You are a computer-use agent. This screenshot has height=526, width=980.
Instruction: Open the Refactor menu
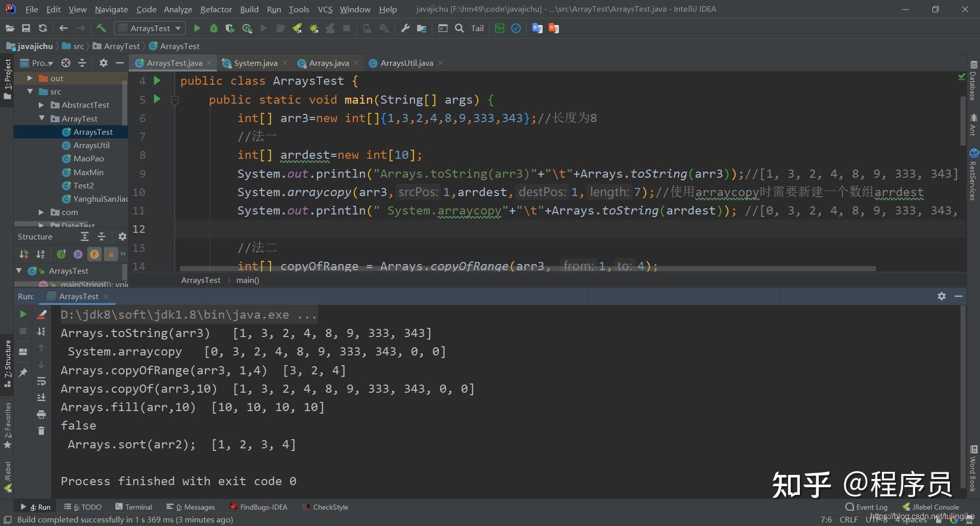(x=216, y=9)
